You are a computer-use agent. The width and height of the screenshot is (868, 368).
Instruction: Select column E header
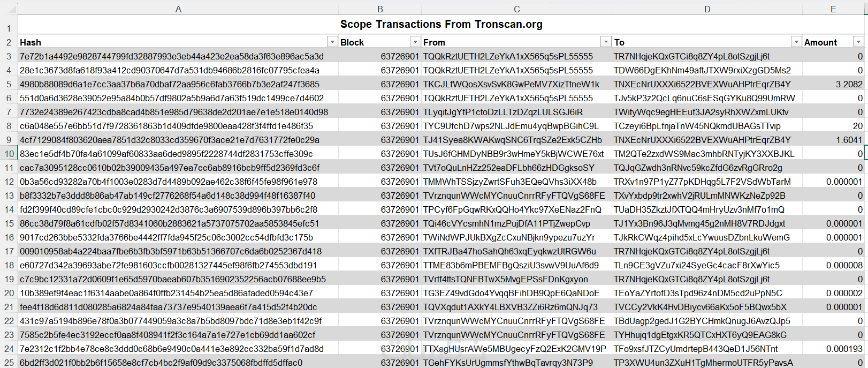pyautogui.click(x=833, y=9)
